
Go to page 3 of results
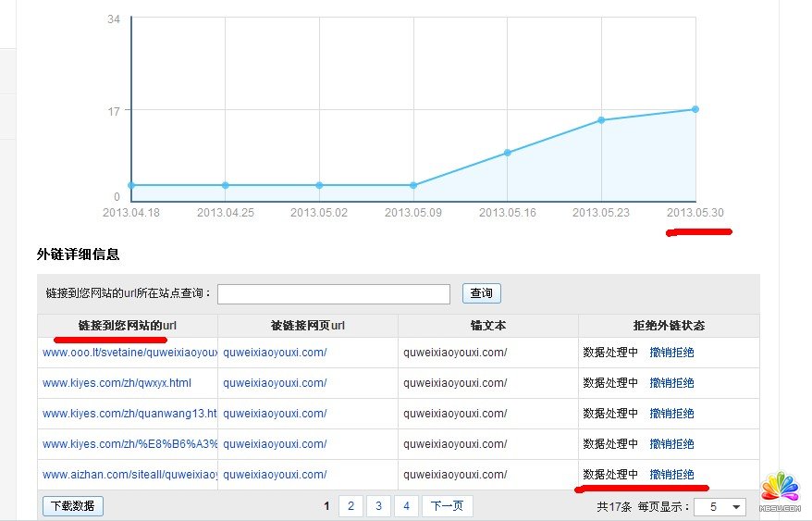coord(378,506)
